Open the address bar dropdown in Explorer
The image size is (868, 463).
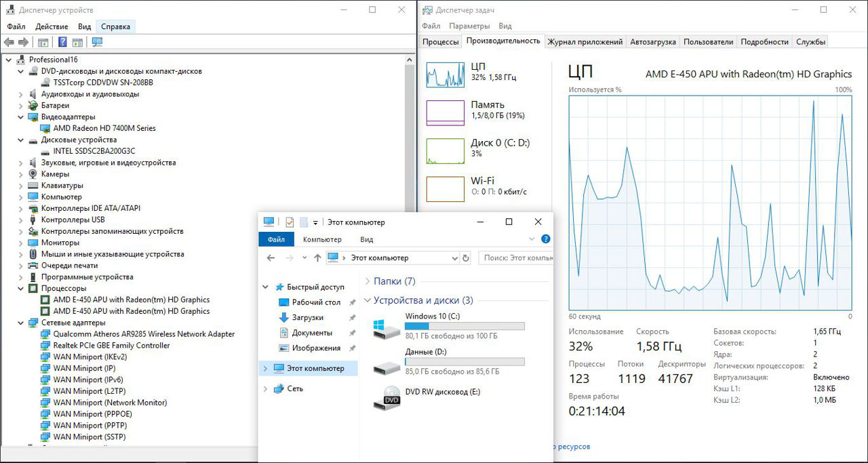click(454, 258)
